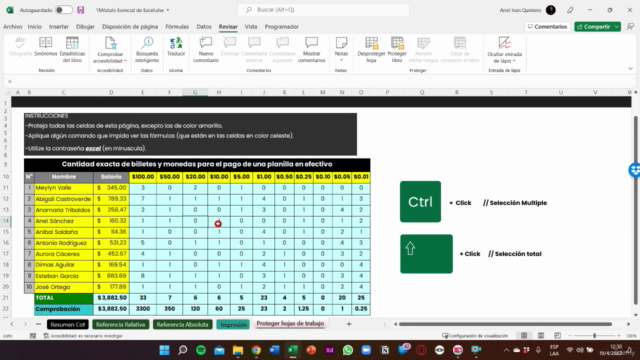Viewport: 640px width, 360px height.
Task: Open taskbar search magnifier
Action: 182,350
